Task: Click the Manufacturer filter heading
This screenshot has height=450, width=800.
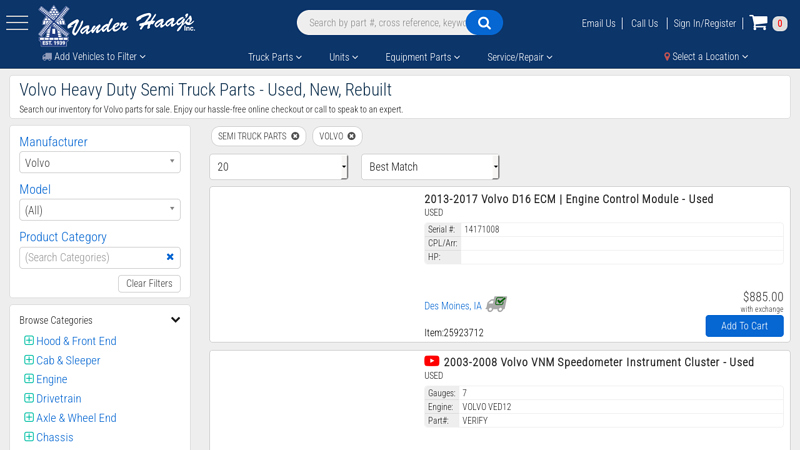Action: coord(54,142)
